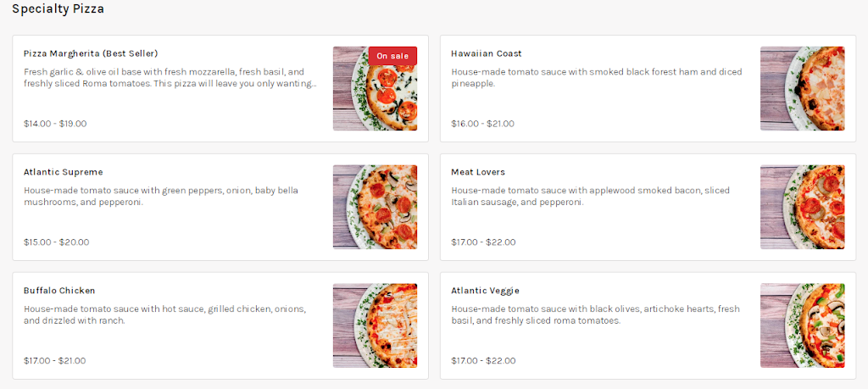Open the Atlantic Veggie item title

tap(485, 291)
